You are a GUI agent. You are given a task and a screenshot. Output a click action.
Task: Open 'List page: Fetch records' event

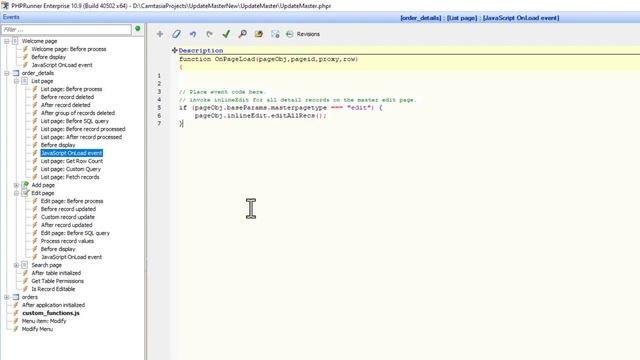point(70,177)
